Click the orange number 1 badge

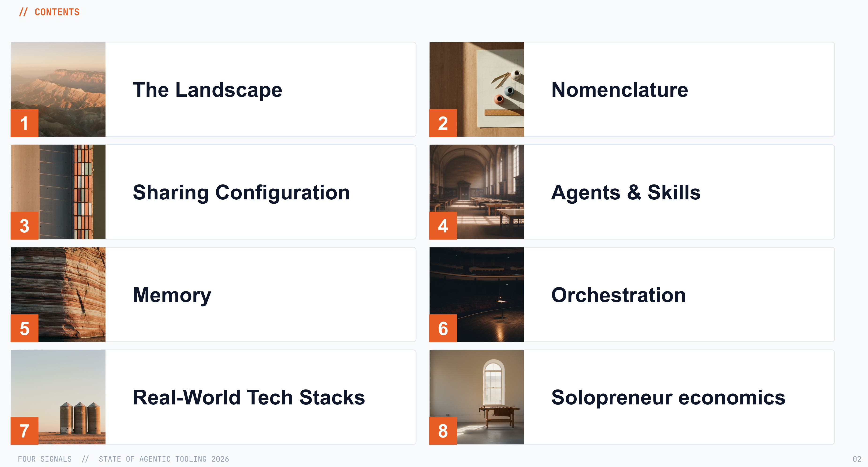(25, 123)
